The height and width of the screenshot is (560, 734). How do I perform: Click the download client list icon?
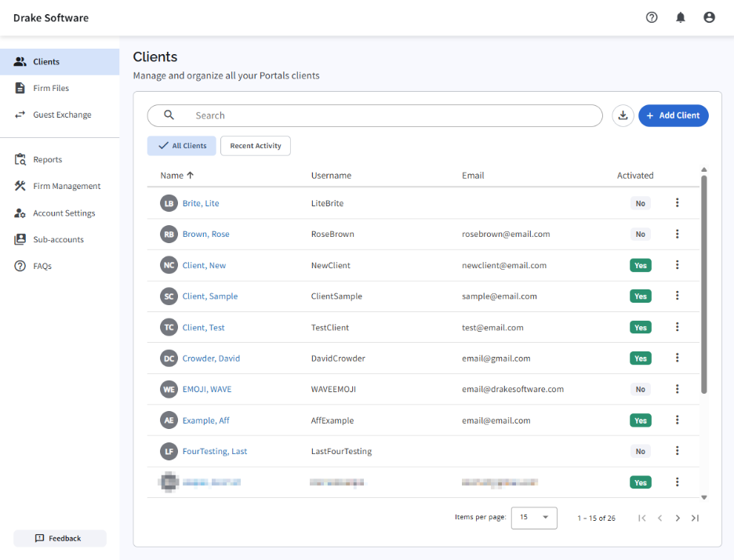623,115
